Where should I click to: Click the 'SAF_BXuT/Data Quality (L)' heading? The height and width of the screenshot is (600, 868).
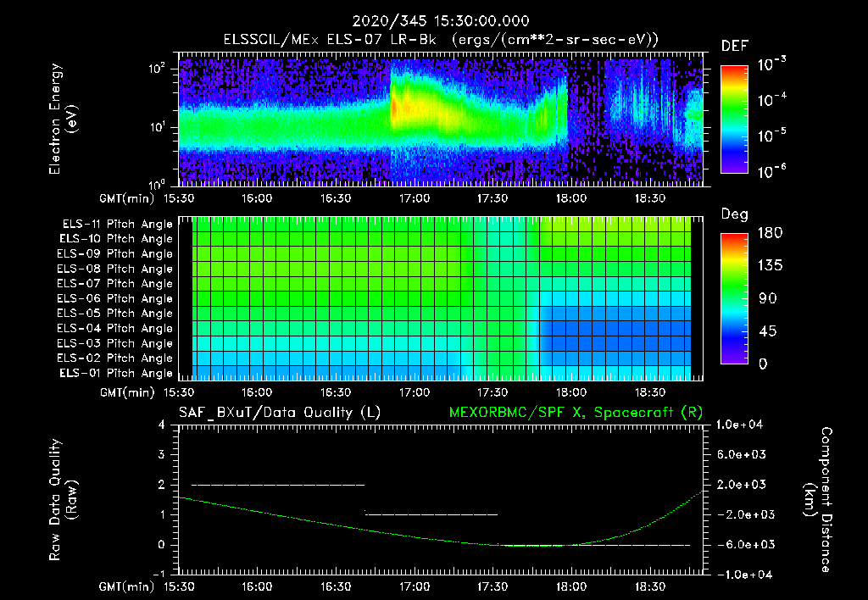[280, 413]
